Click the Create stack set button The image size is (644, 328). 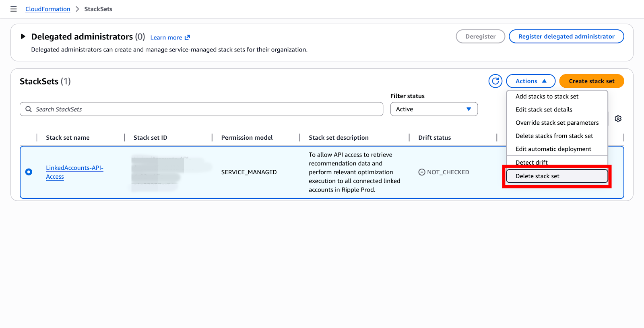pyautogui.click(x=592, y=81)
